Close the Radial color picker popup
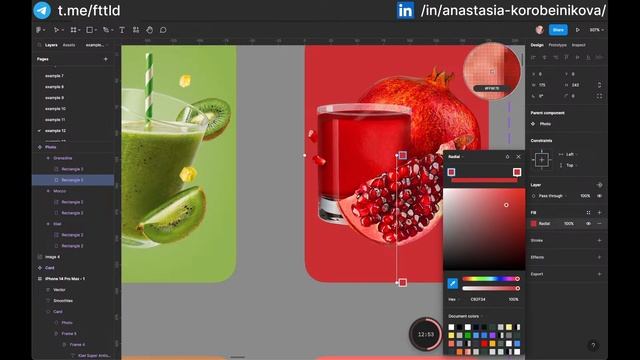Image resolution: width=640 pixels, height=360 pixels. click(x=518, y=157)
